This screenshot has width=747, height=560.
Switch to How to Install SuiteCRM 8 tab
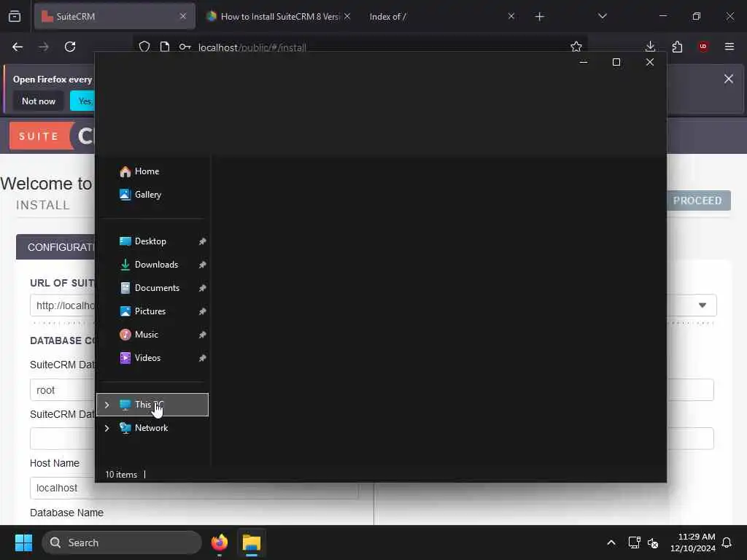coord(279,17)
